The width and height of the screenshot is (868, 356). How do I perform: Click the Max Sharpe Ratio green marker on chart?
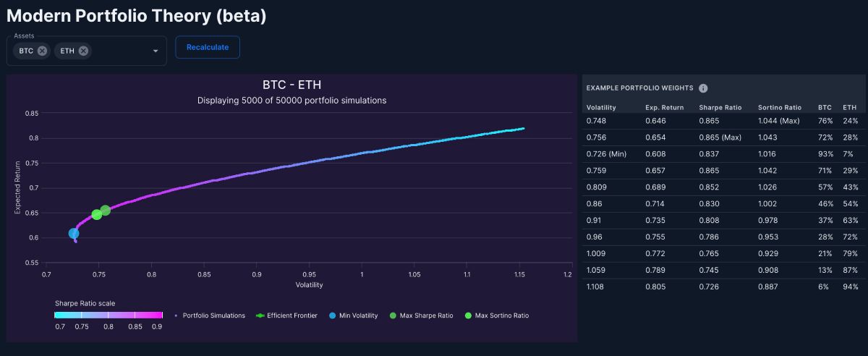pos(106,211)
